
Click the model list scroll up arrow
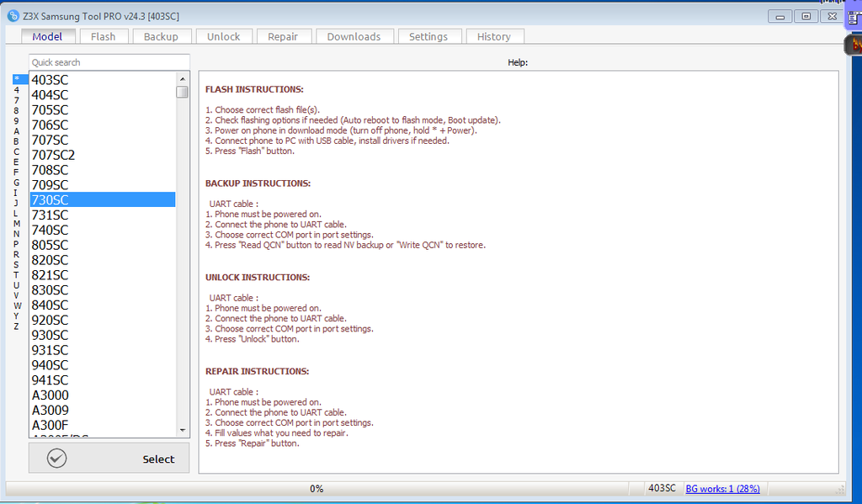tap(183, 79)
